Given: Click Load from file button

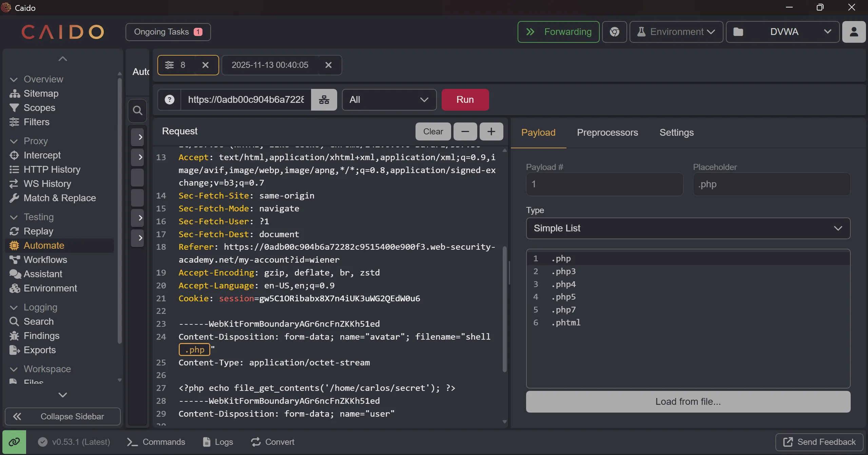Looking at the screenshot, I should [688, 401].
